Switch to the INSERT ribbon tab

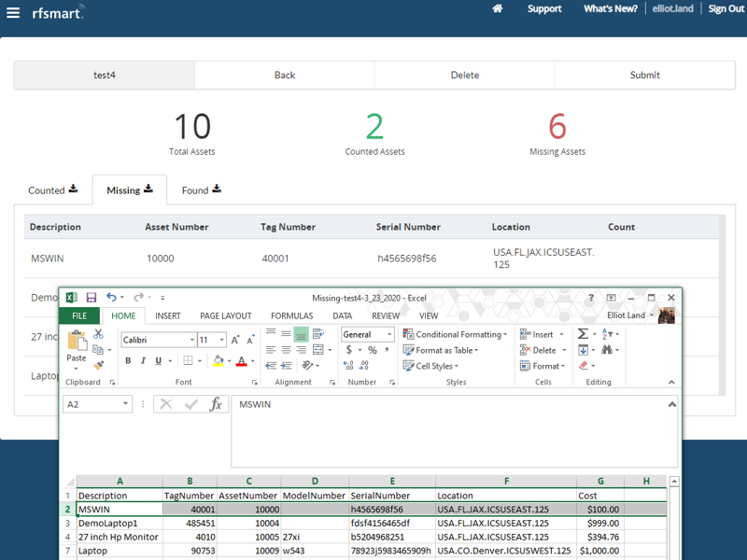click(x=168, y=315)
